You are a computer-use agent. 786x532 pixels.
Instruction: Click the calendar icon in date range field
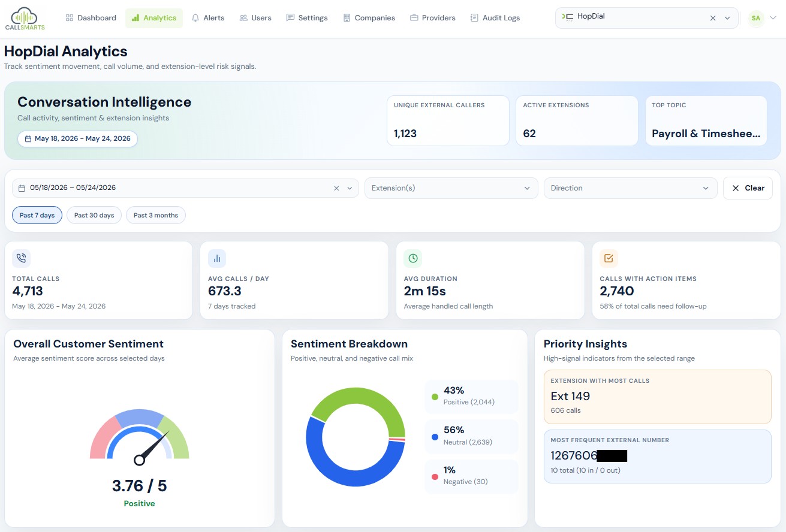point(22,188)
